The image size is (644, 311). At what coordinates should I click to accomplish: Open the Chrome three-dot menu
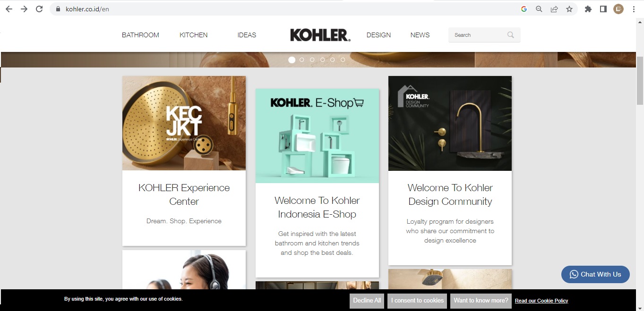pos(634,9)
